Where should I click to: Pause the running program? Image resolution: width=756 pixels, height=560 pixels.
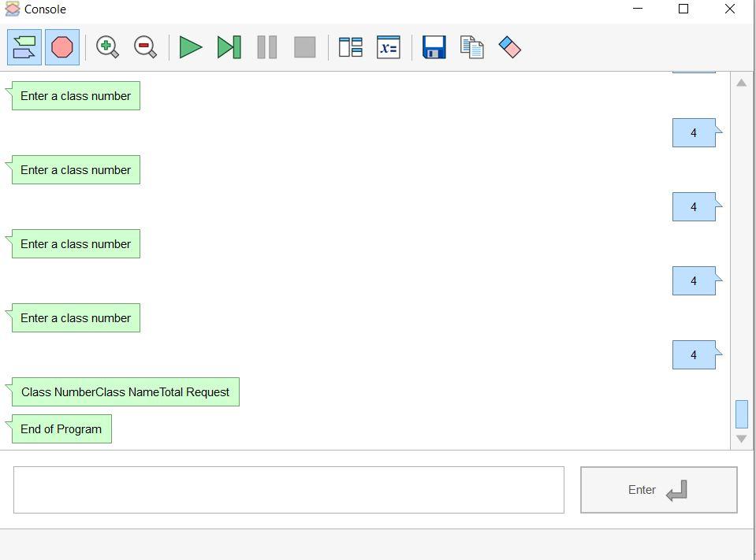tap(266, 47)
